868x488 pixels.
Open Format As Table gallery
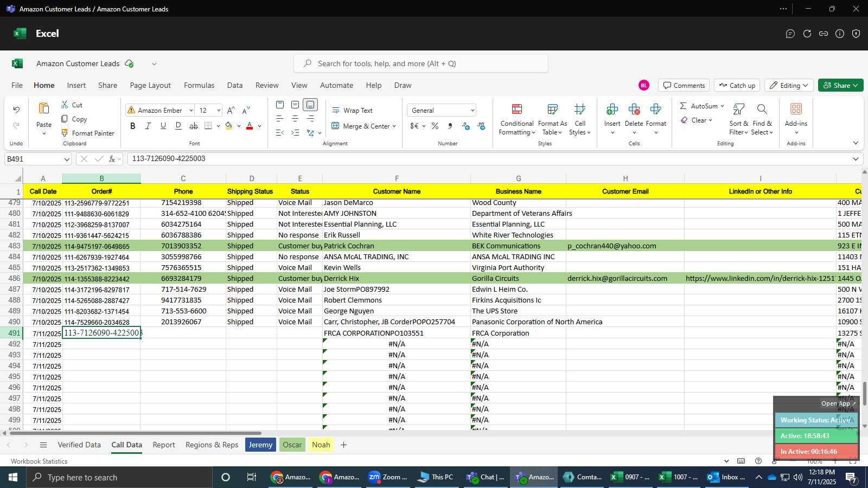pos(552,119)
